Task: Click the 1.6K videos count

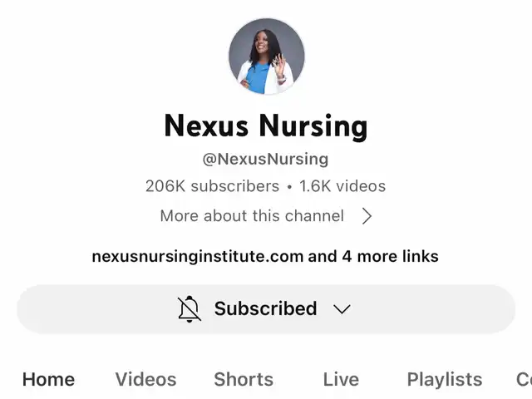Action: click(x=342, y=186)
